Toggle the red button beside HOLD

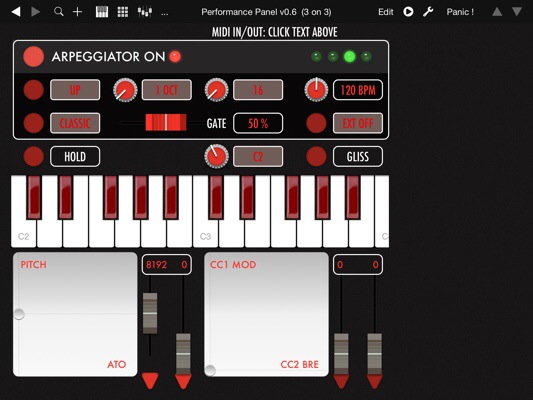pyautogui.click(x=34, y=156)
